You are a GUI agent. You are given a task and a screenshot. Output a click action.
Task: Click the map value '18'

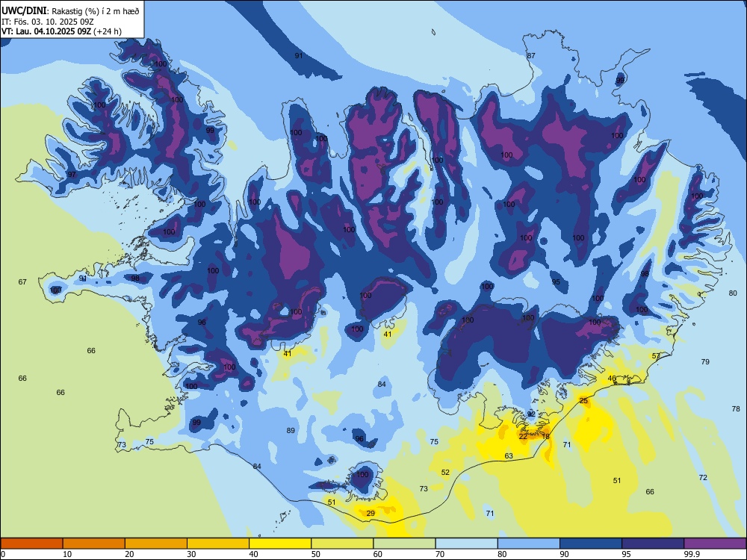click(x=545, y=437)
